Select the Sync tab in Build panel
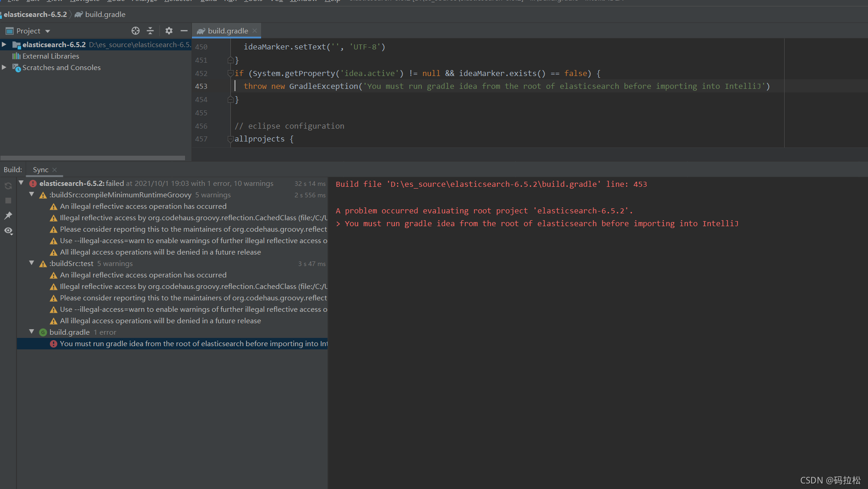Viewport: 868px width, 489px height. 40,169
